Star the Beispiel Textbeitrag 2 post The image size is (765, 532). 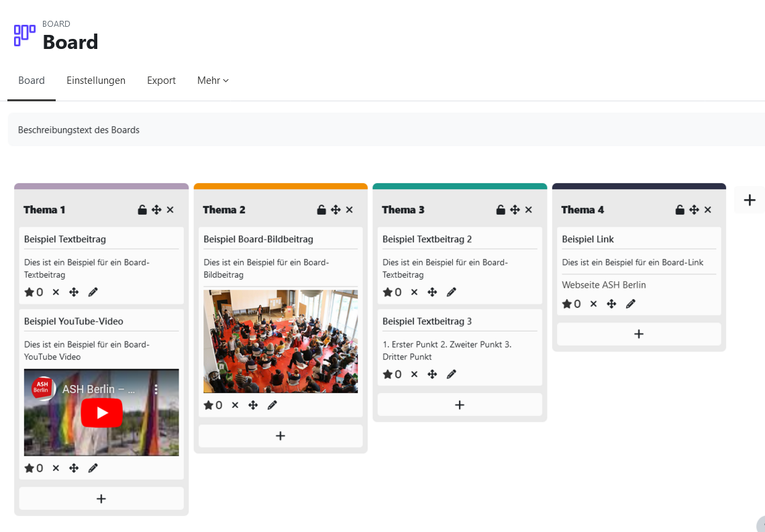tap(387, 292)
